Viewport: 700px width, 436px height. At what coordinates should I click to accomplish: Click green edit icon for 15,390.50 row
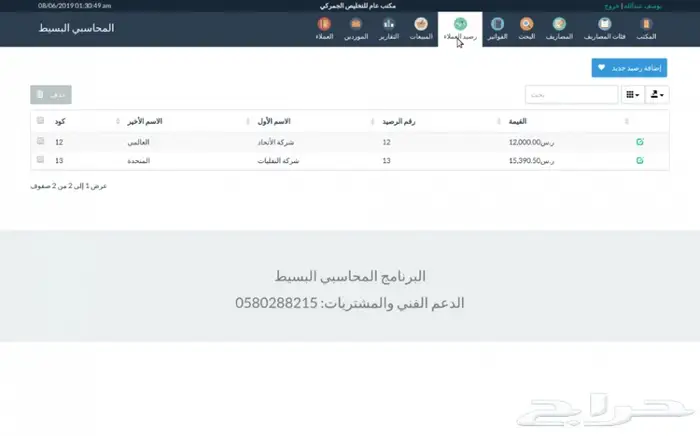click(x=640, y=160)
